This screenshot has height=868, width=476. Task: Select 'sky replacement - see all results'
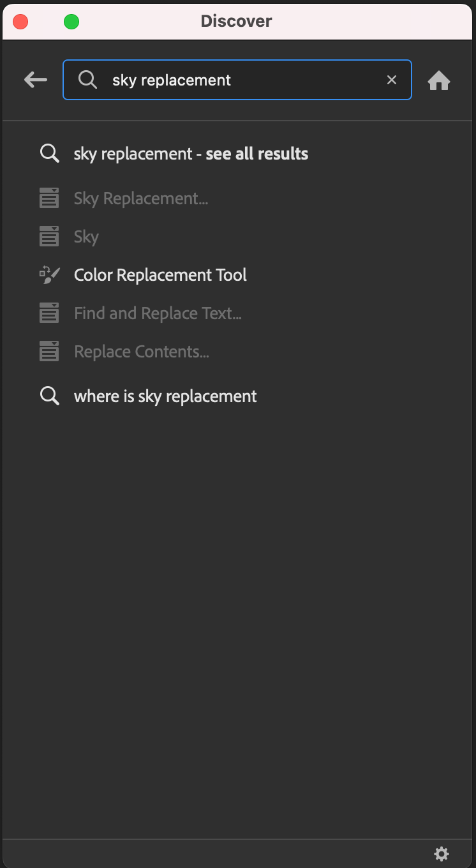(x=191, y=154)
